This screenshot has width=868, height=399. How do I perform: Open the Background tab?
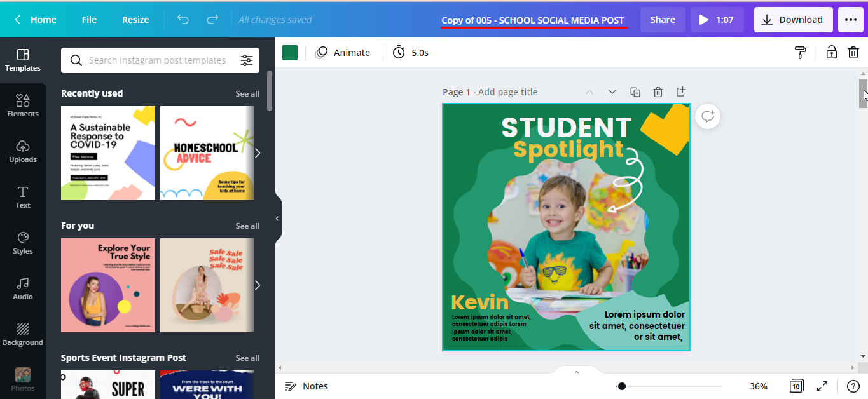(x=23, y=335)
